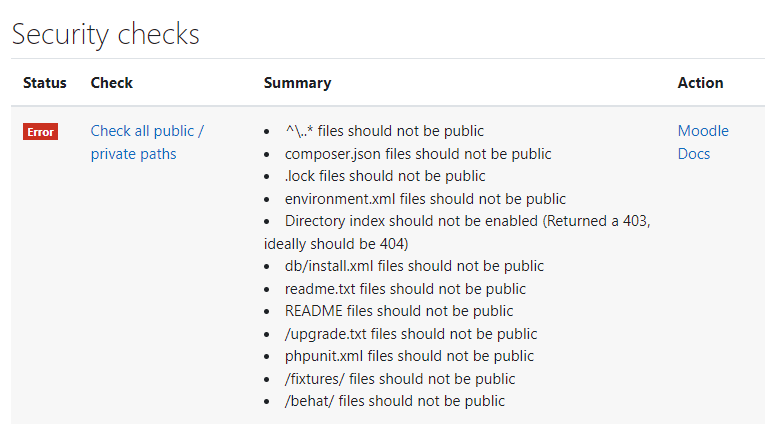774x435 pixels.
Task: Click the readme.txt summary line
Action: (405, 289)
